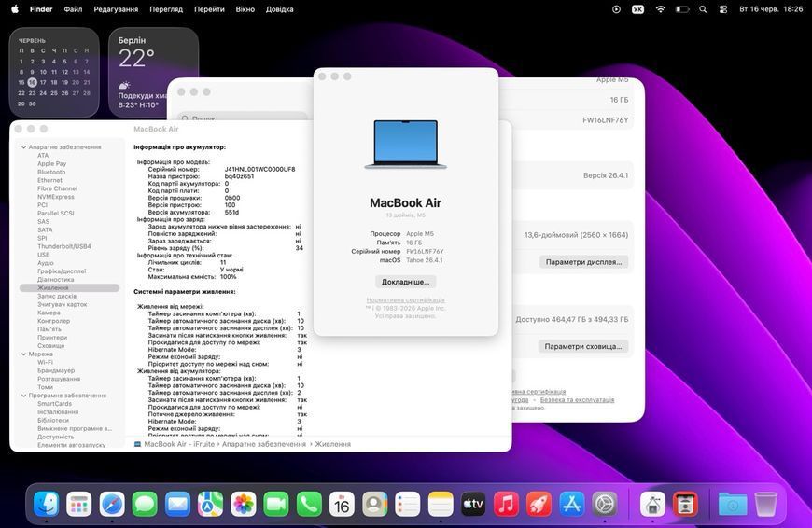
Task: Click Апаратне забезпечення in the path bar
Action: pos(264,444)
